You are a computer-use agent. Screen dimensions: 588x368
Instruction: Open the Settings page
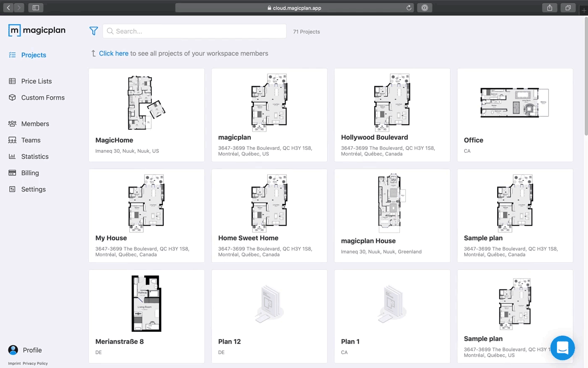pyautogui.click(x=33, y=189)
